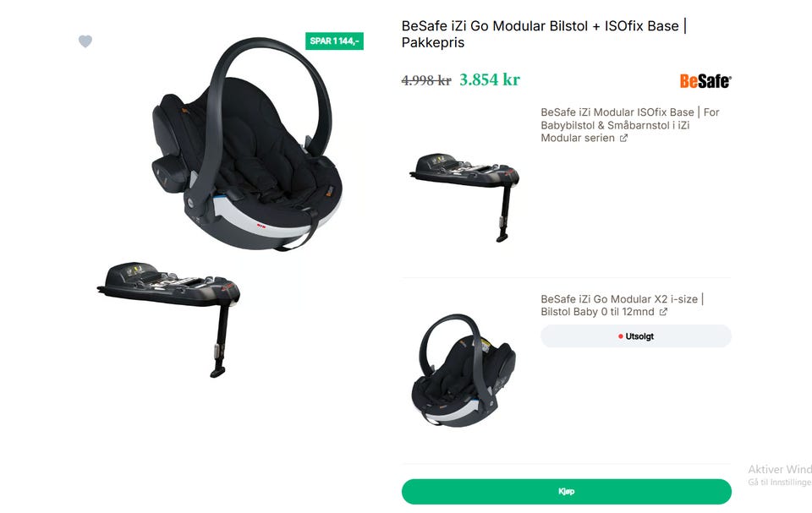Click the green SPAR 1 144,- badge
Viewport: 812px width, 513px height.
coord(334,41)
